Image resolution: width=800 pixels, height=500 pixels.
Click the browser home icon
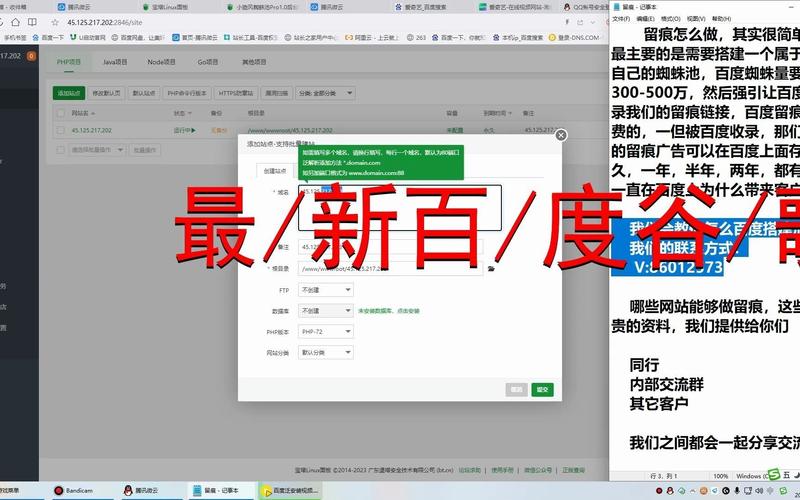(x=15, y=22)
